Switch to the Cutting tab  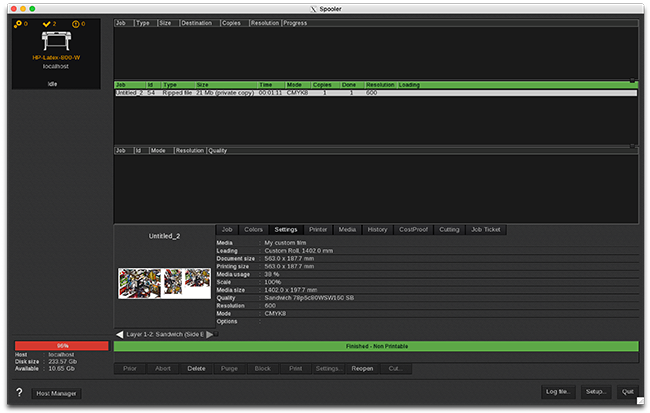point(449,229)
